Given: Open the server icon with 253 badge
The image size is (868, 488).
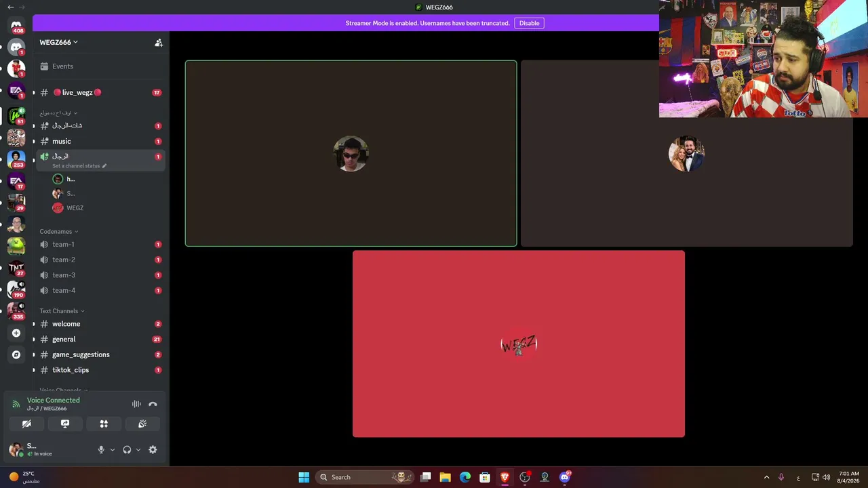Looking at the screenshot, I should pos(16,159).
